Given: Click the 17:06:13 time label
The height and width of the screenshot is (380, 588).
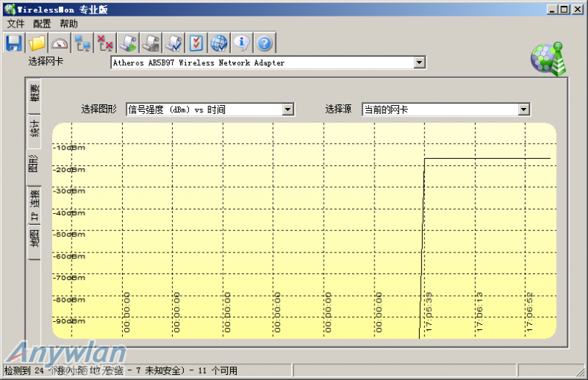Looking at the screenshot, I should [479, 312].
